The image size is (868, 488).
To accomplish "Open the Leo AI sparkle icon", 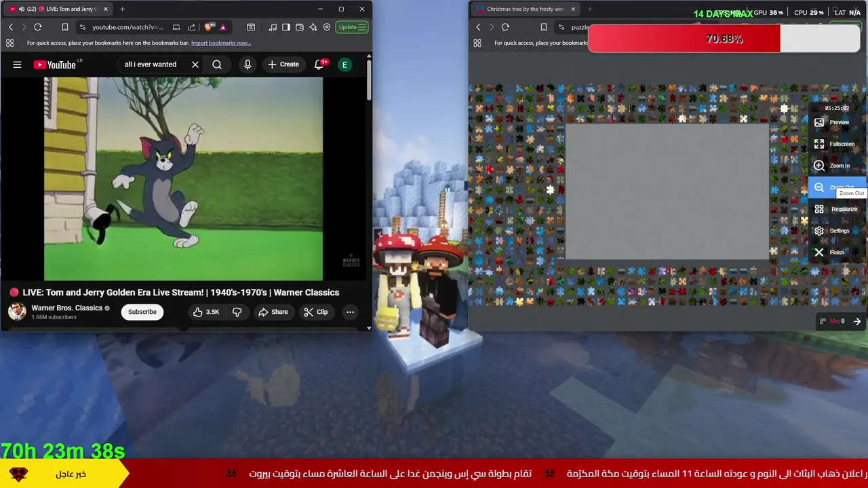I will [313, 27].
